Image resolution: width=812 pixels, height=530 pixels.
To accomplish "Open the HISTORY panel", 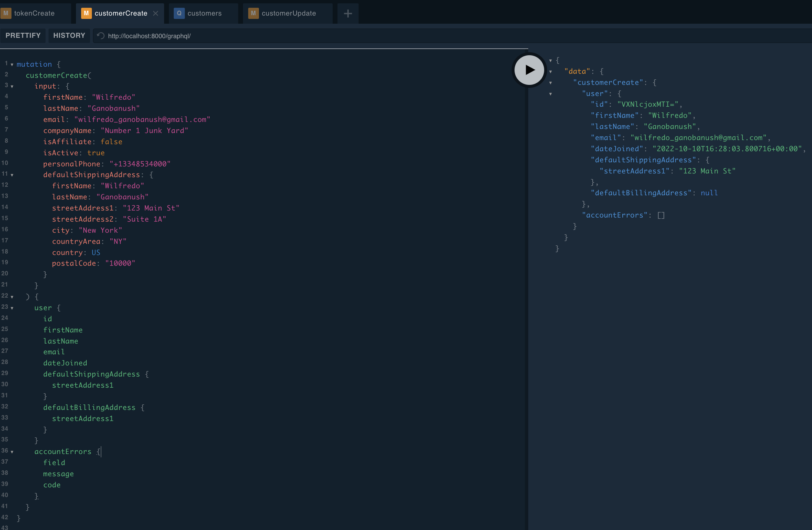I will coord(69,36).
